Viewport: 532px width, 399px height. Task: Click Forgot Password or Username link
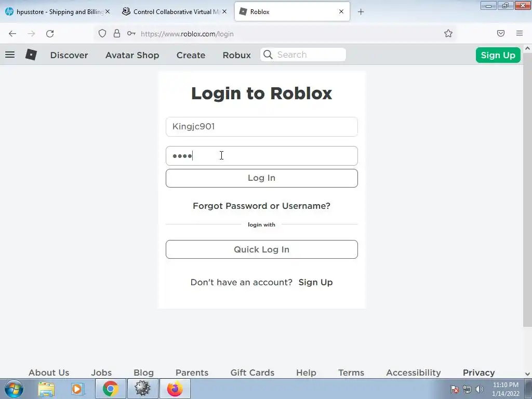tap(262, 206)
